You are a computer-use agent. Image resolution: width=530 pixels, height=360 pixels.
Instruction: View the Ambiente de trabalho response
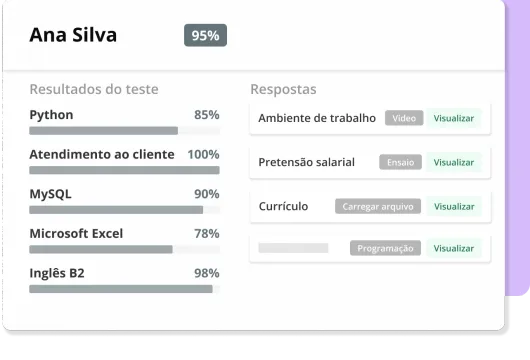[x=454, y=118]
